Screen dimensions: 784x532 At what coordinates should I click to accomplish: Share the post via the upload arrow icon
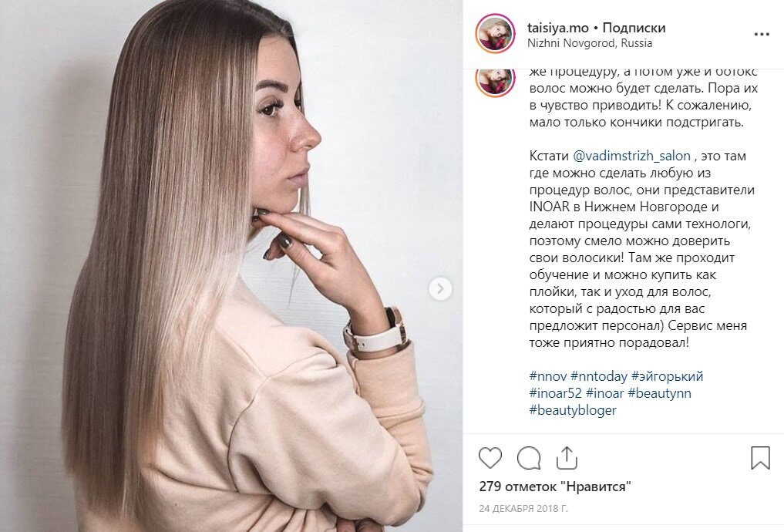(x=567, y=458)
